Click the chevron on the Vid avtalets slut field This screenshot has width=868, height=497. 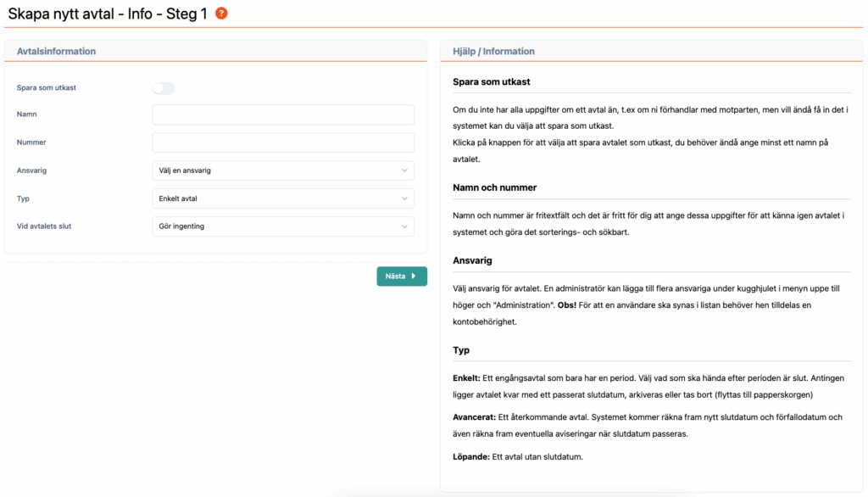[x=404, y=226]
